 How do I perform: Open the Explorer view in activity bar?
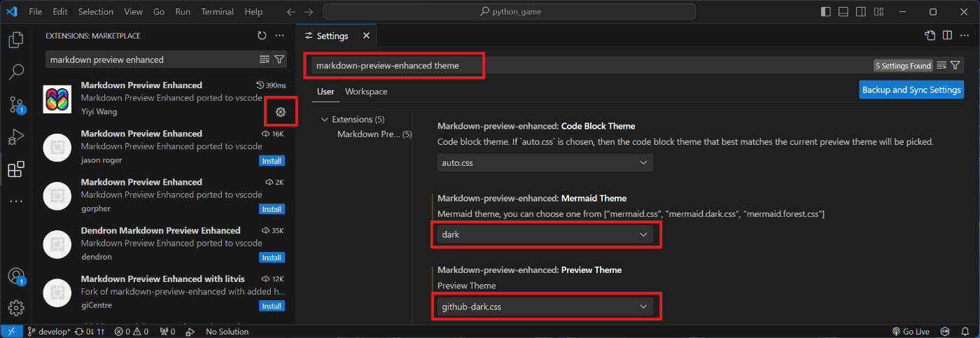tap(16, 40)
